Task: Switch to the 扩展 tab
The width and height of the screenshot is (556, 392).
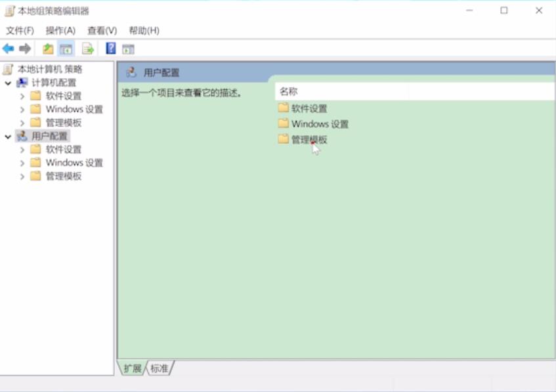Action: (132, 368)
